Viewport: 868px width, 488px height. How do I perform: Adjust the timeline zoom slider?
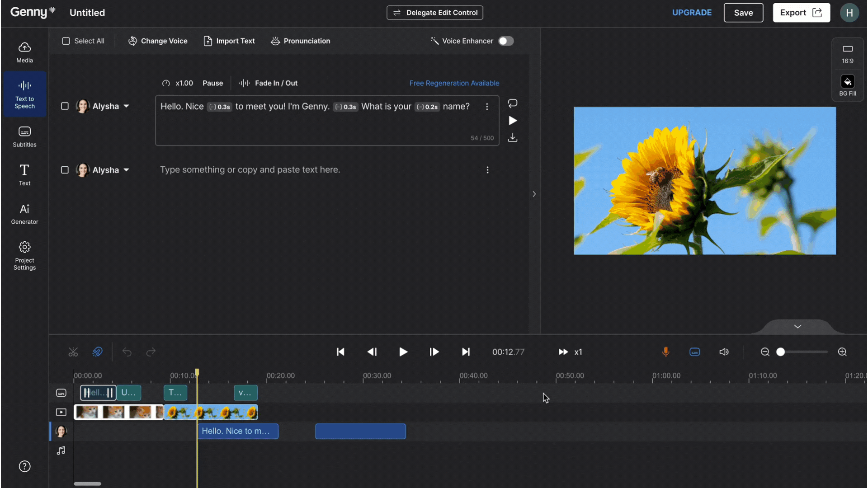pos(781,352)
